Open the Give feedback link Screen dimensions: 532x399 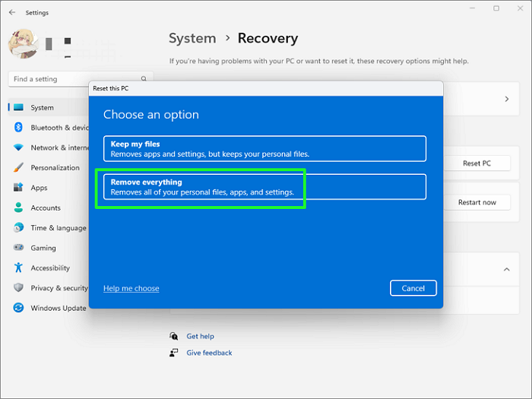(209, 353)
